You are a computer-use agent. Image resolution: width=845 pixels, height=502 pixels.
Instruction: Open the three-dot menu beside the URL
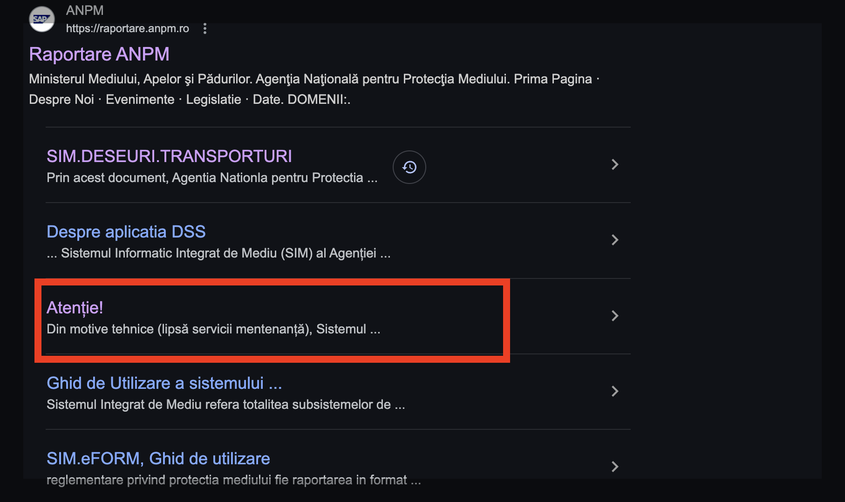click(205, 29)
